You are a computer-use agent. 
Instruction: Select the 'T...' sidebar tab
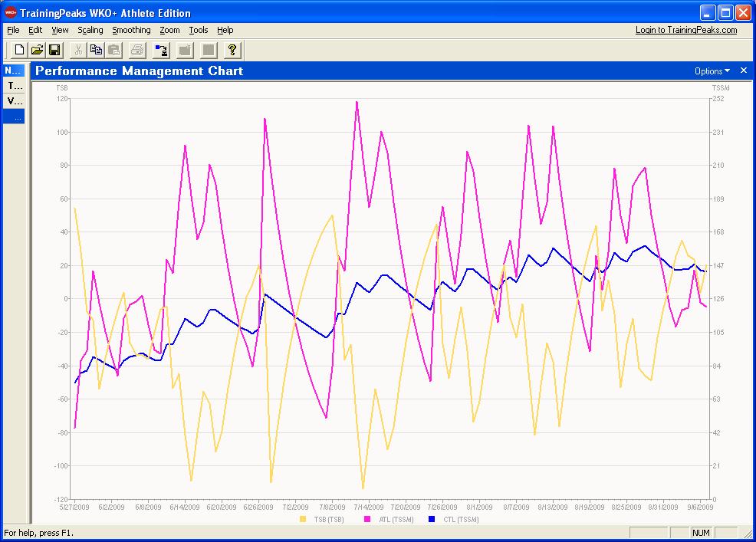point(15,86)
